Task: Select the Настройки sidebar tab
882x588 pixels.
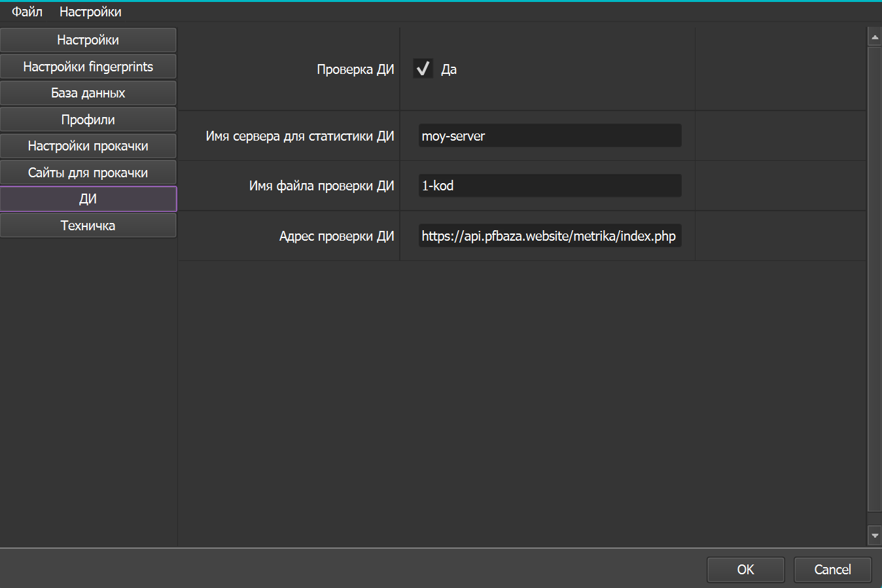Action: 88,40
